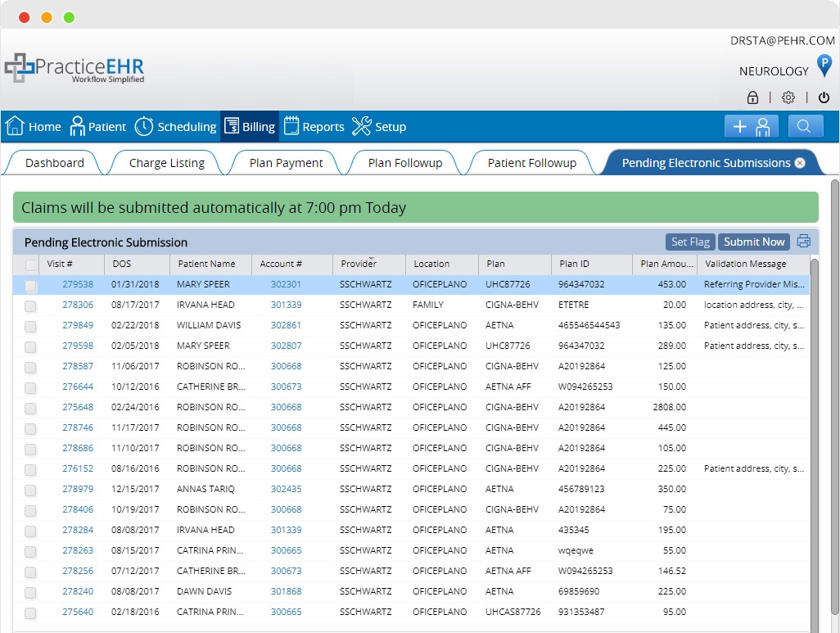840x633 pixels.
Task: Click the DRSTA@PEHR.COM user label
Action: pyautogui.click(x=782, y=41)
